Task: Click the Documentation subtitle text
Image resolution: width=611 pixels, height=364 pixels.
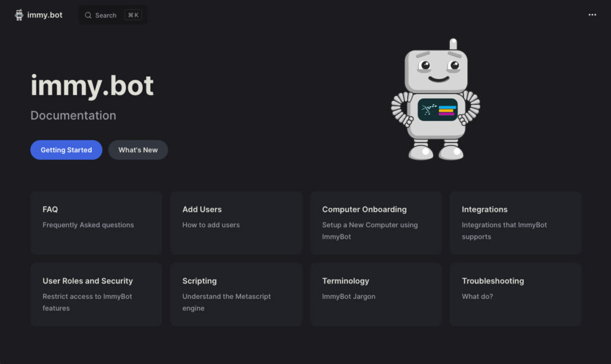Action: [x=73, y=115]
